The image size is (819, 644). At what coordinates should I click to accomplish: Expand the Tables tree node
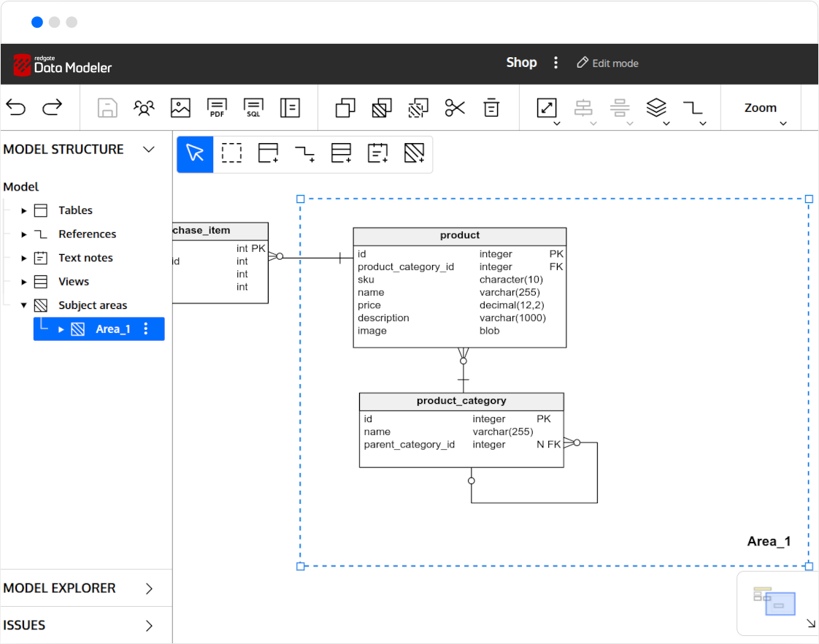[x=24, y=211]
